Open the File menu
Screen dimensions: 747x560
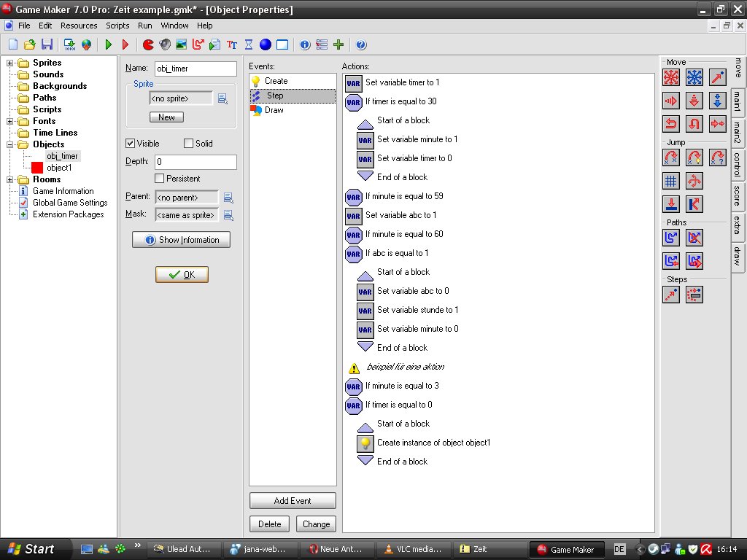pyautogui.click(x=24, y=26)
